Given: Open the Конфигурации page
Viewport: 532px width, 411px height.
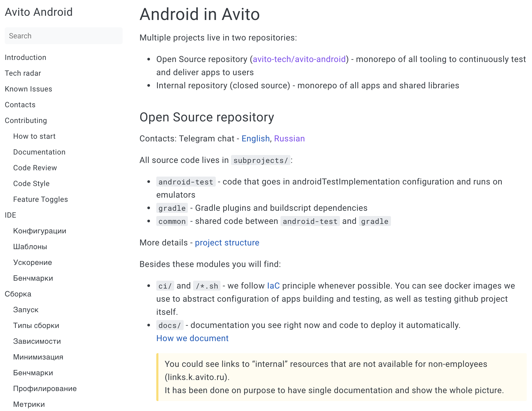Looking at the screenshot, I should tap(39, 231).
